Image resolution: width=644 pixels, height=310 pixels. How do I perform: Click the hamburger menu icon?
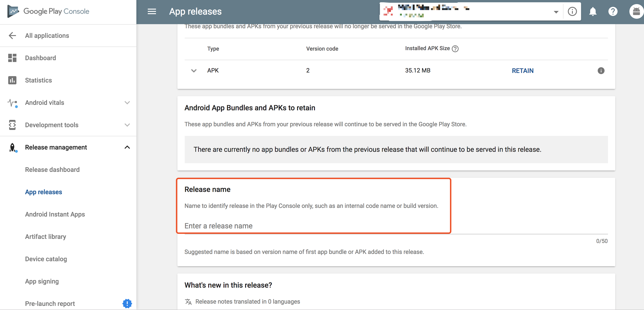152,11
